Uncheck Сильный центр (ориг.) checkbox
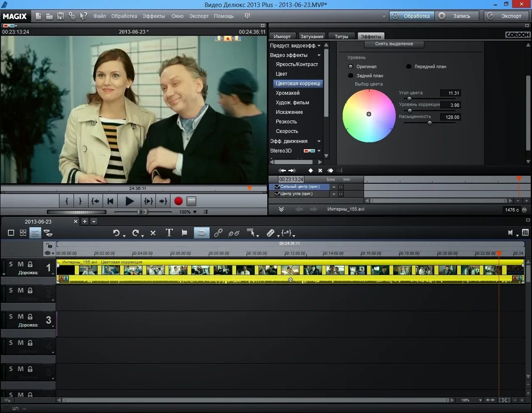The image size is (532, 413). (277, 187)
